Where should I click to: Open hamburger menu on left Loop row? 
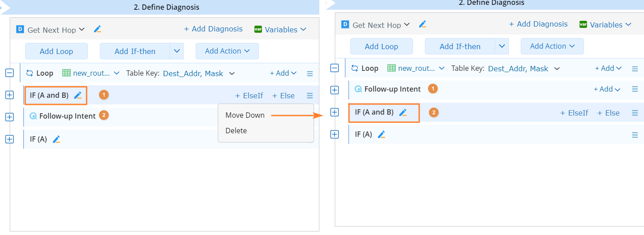tap(310, 73)
